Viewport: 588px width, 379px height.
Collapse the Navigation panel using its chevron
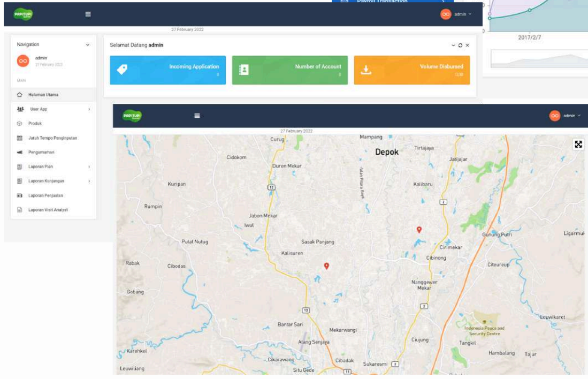(88, 45)
